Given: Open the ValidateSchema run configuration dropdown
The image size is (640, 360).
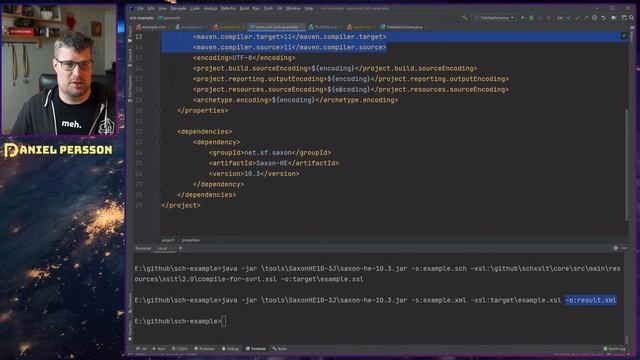Looking at the screenshot, I should point(494,18).
